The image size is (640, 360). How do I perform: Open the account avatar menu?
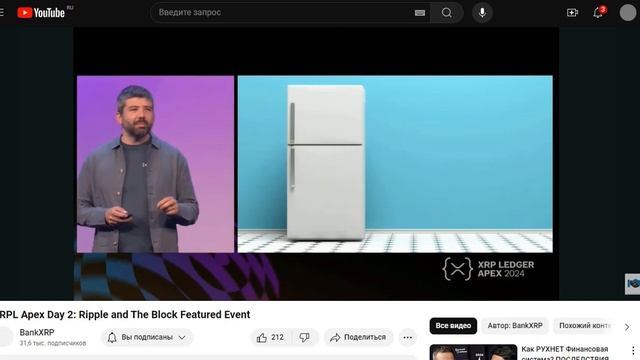628,13
